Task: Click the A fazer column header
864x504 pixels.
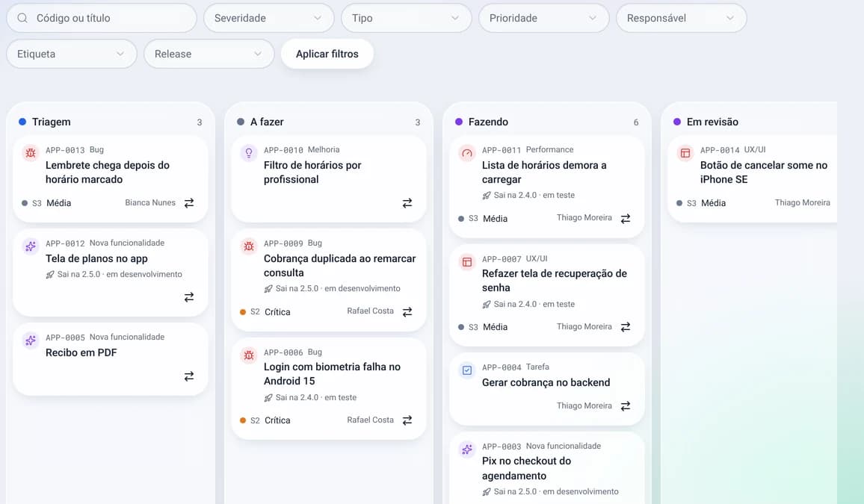Action: (x=267, y=122)
